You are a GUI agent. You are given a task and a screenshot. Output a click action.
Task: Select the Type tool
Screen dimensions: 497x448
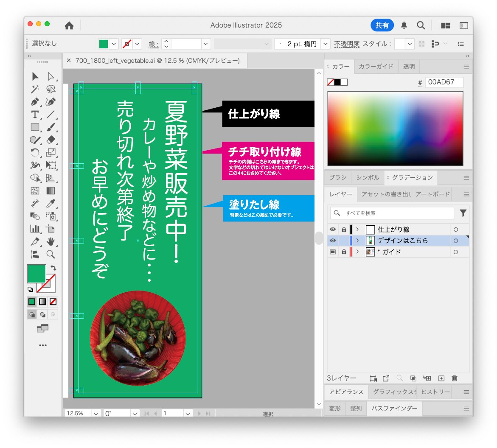(35, 115)
